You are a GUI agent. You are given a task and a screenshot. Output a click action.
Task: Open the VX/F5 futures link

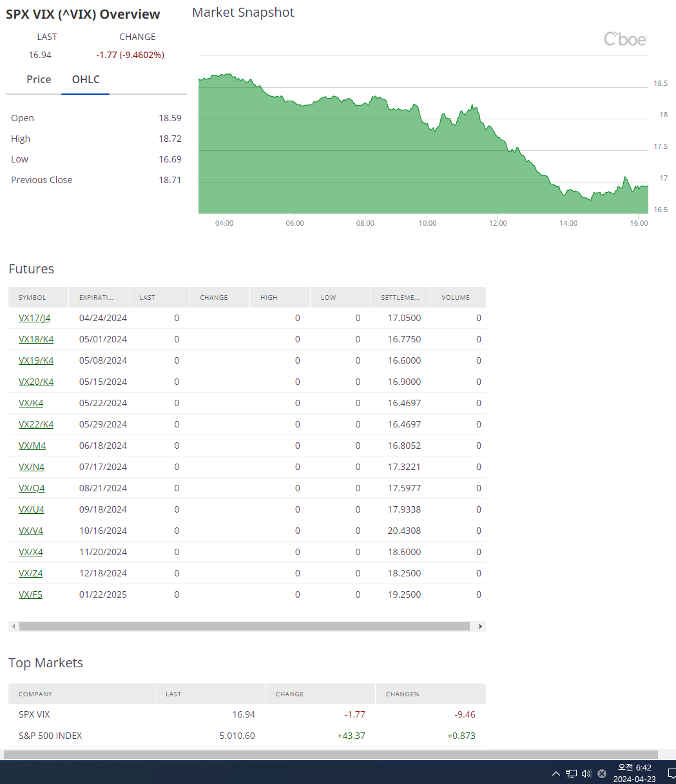click(x=30, y=594)
